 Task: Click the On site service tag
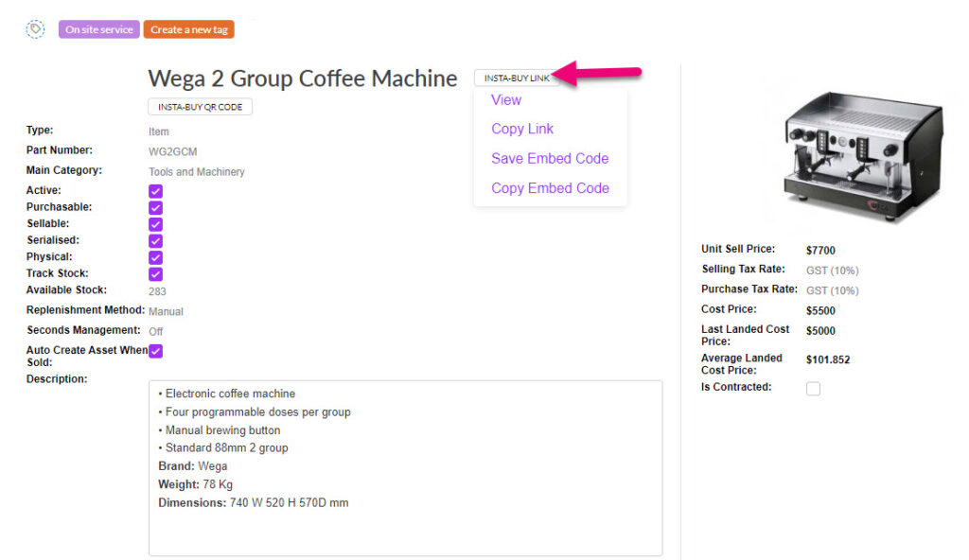[99, 29]
